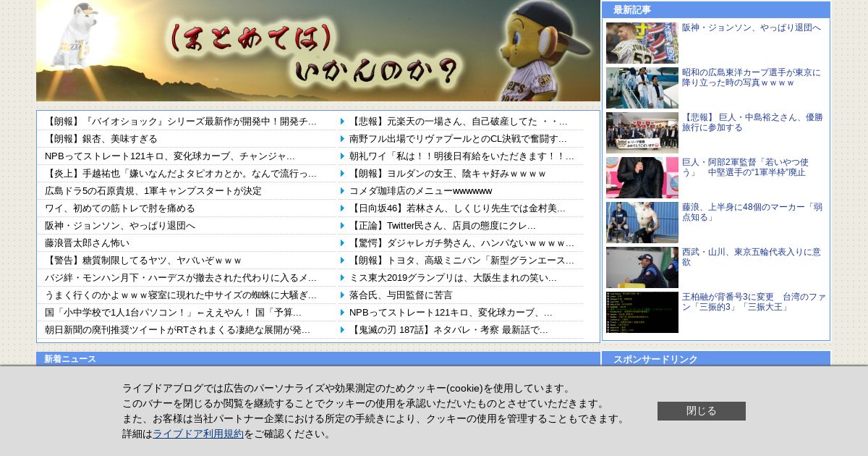
Task: Click arrow icon beside 【日向坂46】若林さん
Action: [x=343, y=208]
